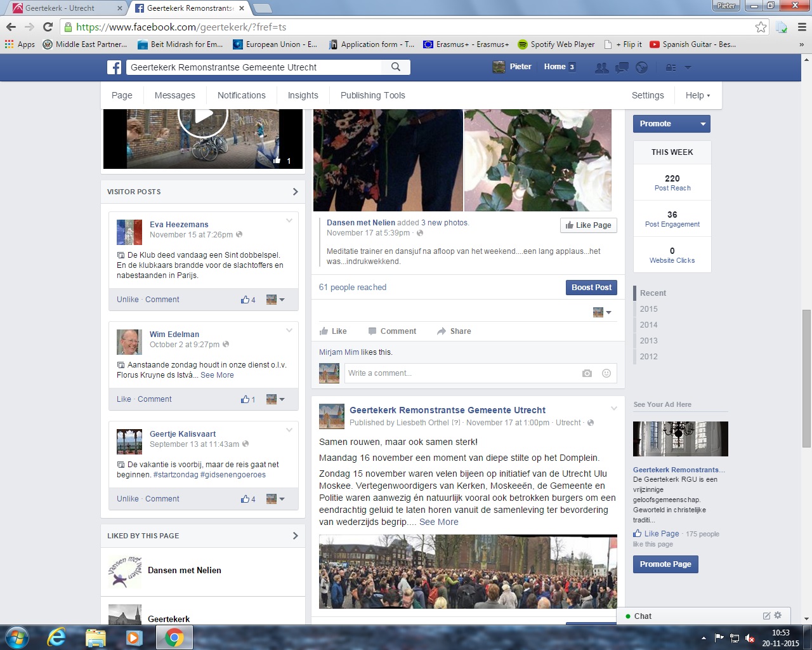Click the page vertical scrollbar thumb
Image resolution: width=812 pixels, height=650 pixels.
pos(806,378)
